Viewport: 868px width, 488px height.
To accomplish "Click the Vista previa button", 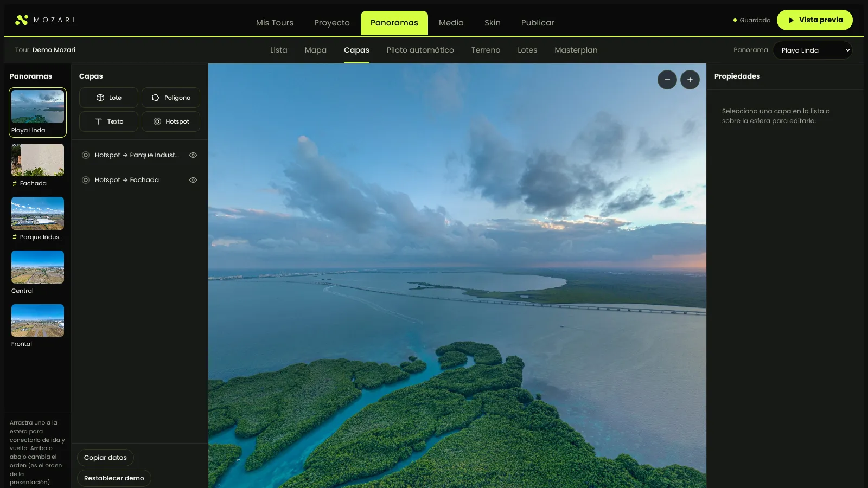I will tap(815, 20).
